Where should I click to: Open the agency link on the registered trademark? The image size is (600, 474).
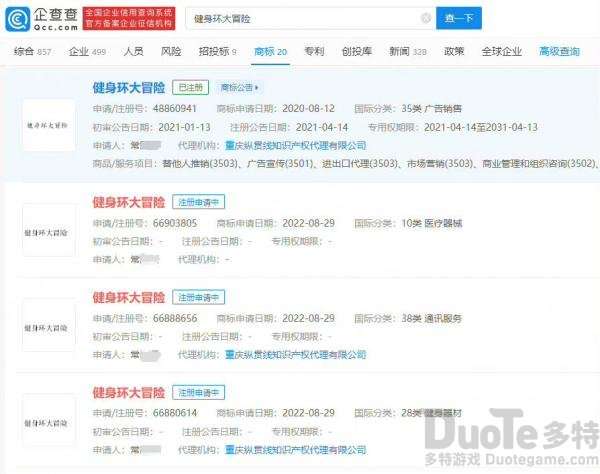coord(295,145)
